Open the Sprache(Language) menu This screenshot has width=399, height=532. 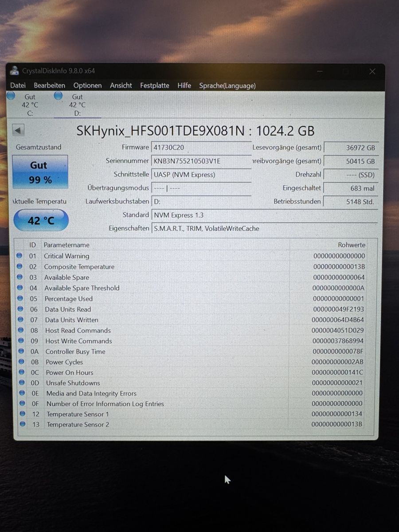tap(227, 86)
